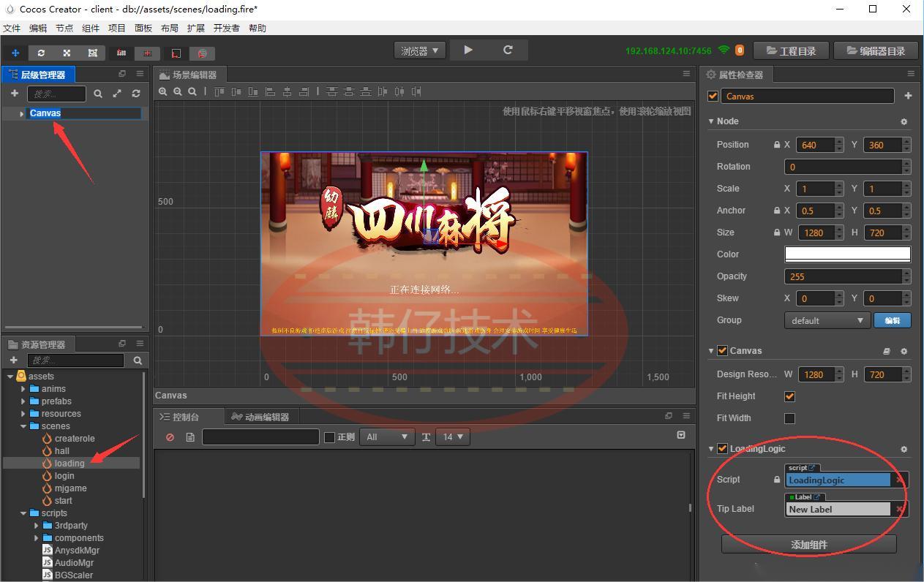
Task: Open console log file icon
Action: (190, 437)
